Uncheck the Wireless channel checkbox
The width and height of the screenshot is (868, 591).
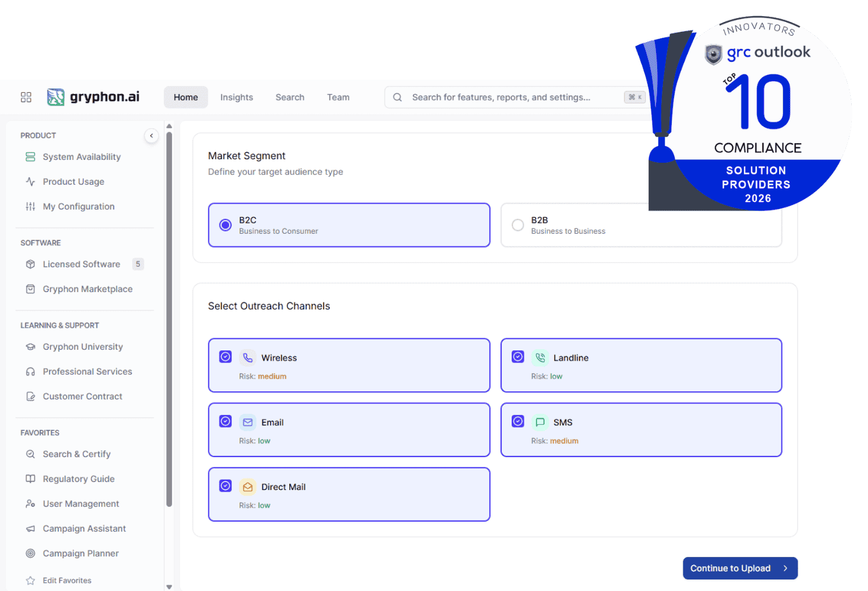coord(226,357)
